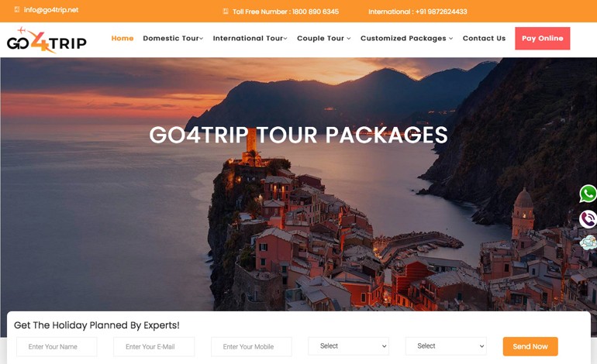Submit the form with Send Now
The image size is (597, 364).
[530, 346]
